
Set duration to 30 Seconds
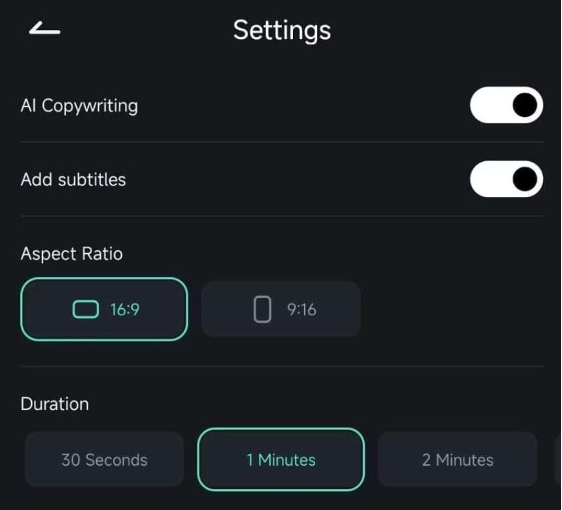pyautogui.click(x=104, y=459)
